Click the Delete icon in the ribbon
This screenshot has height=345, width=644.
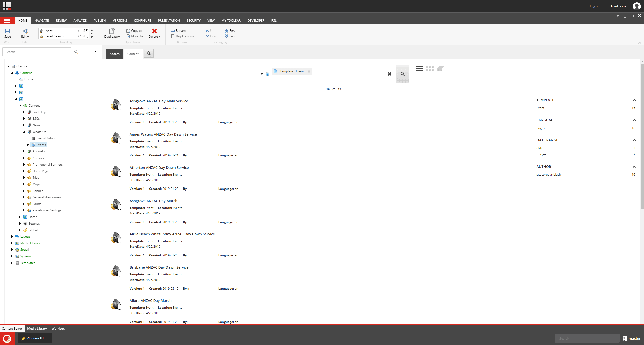coord(155,31)
